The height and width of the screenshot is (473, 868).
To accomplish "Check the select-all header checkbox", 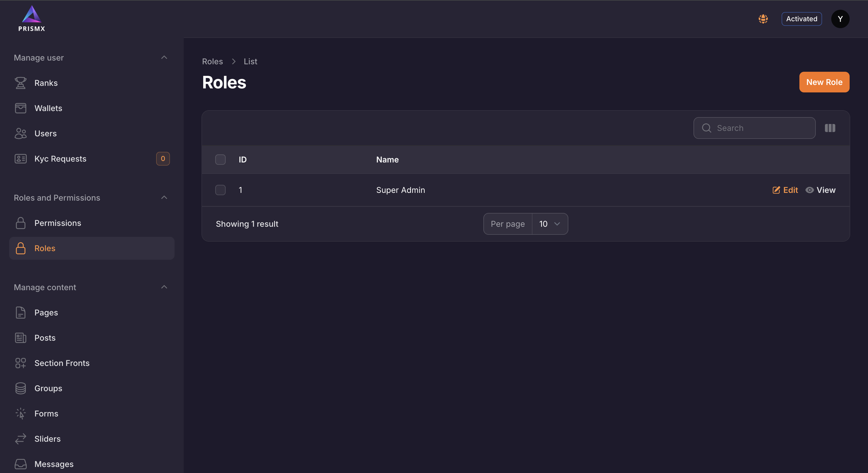I will [x=220, y=160].
